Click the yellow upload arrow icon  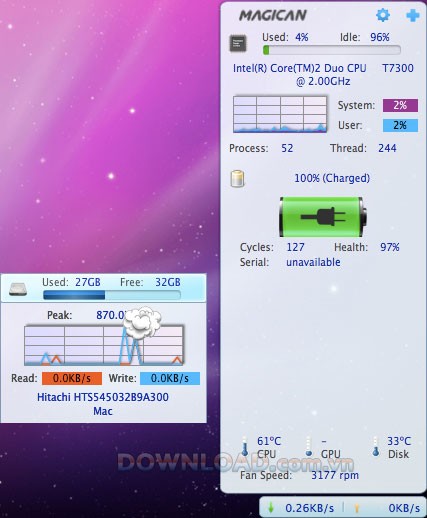pyautogui.click(x=357, y=508)
